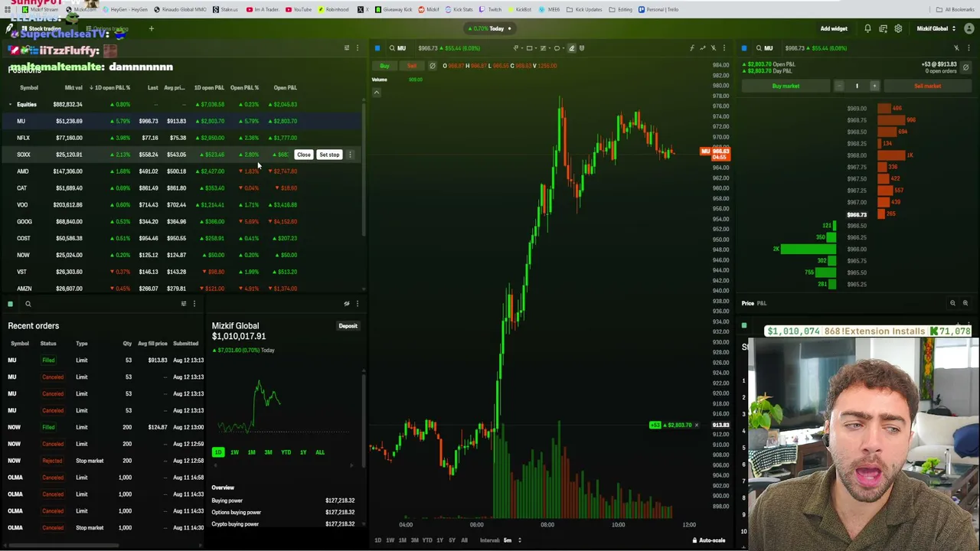The image size is (980, 551).
Task: Click the magnet snap icon on chart
Action: click(582, 48)
